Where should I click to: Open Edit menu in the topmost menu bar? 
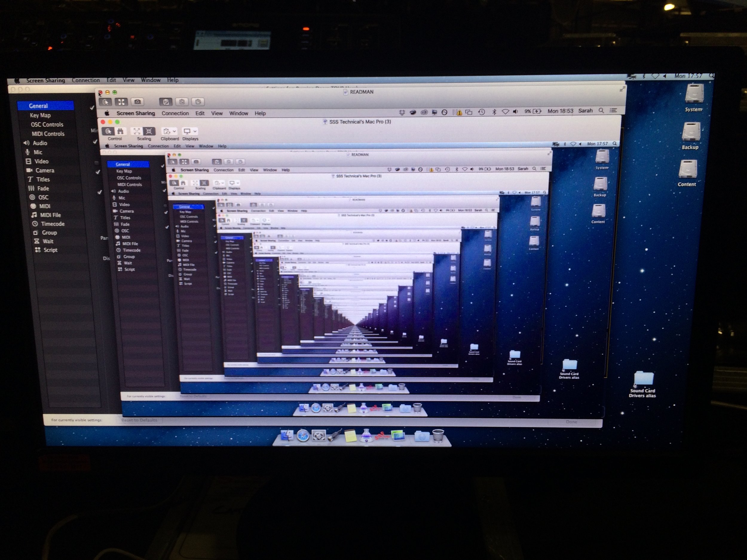coord(111,80)
